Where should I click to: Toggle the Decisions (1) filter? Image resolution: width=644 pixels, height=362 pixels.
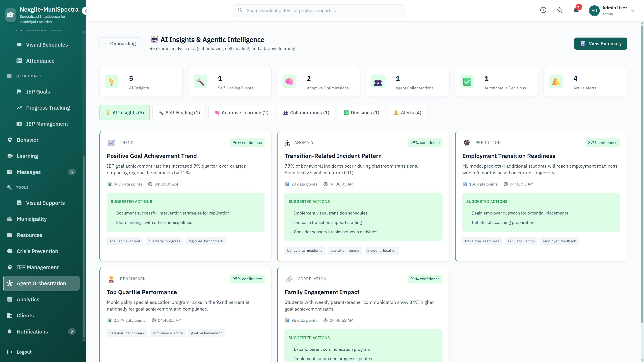(361, 112)
